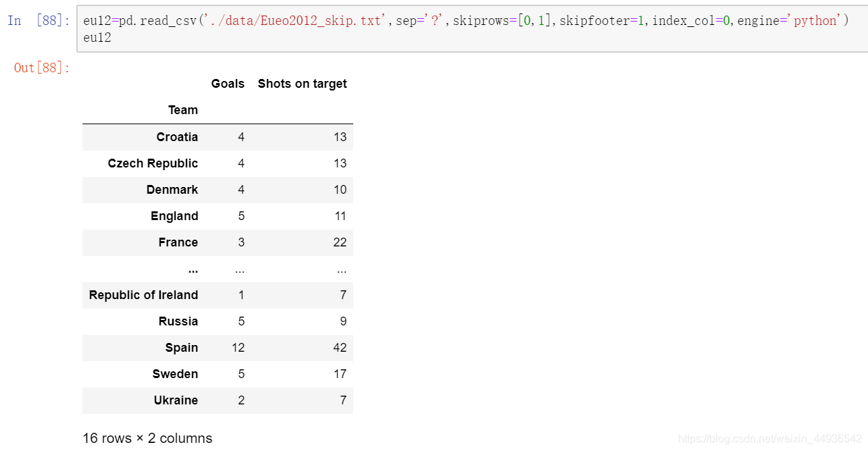The image size is (868, 451).
Task: Click the France row label
Action: (x=178, y=242)
